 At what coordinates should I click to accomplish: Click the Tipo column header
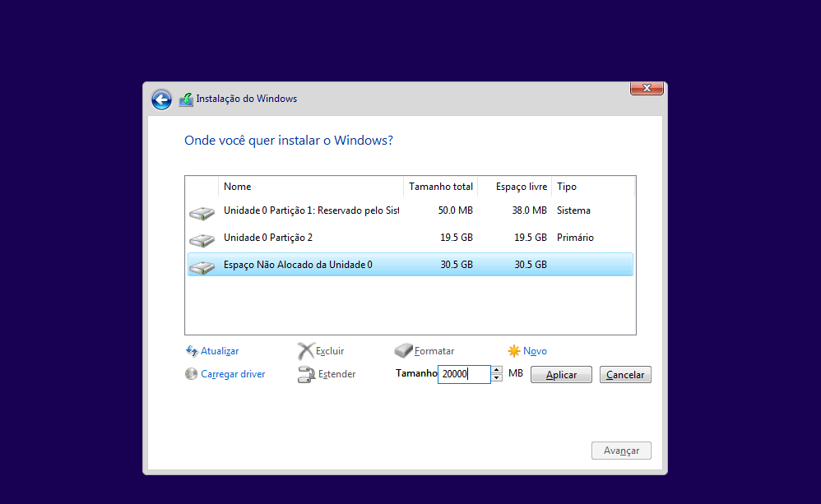point(592,187)
